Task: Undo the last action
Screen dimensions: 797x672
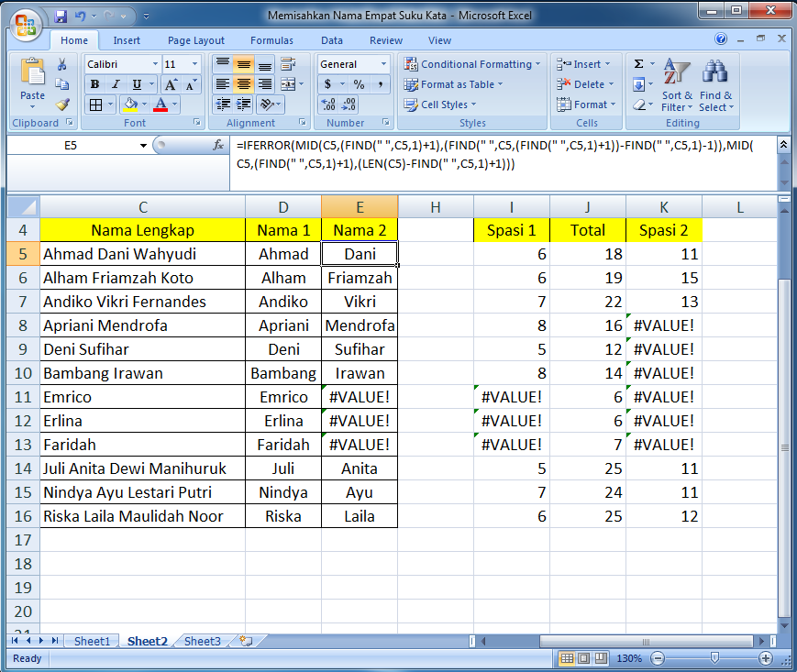Action: pos(80,17)
